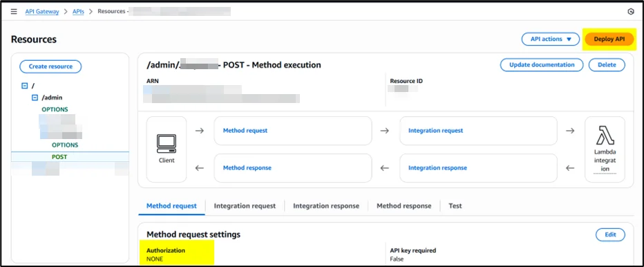Click the Resource ID label

coord(406,81)
